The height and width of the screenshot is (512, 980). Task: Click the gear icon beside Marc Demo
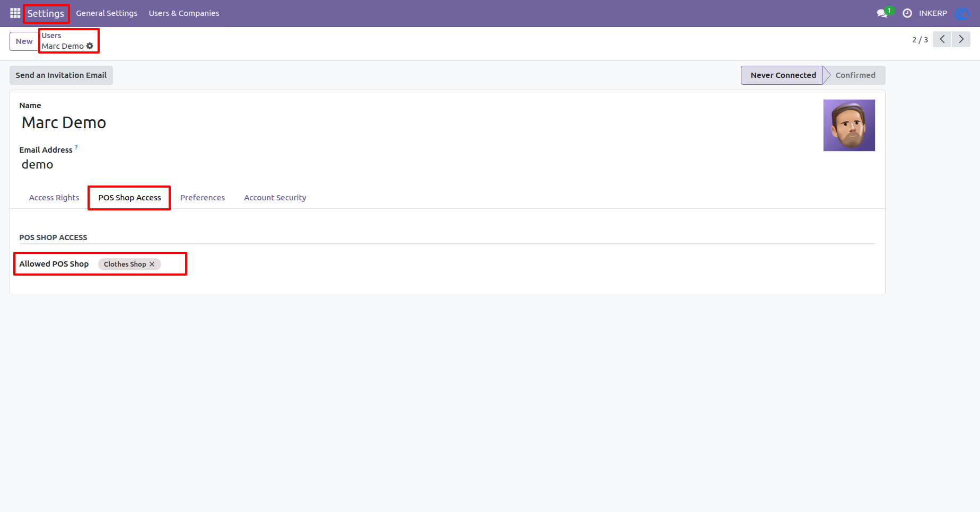point(90,46)
